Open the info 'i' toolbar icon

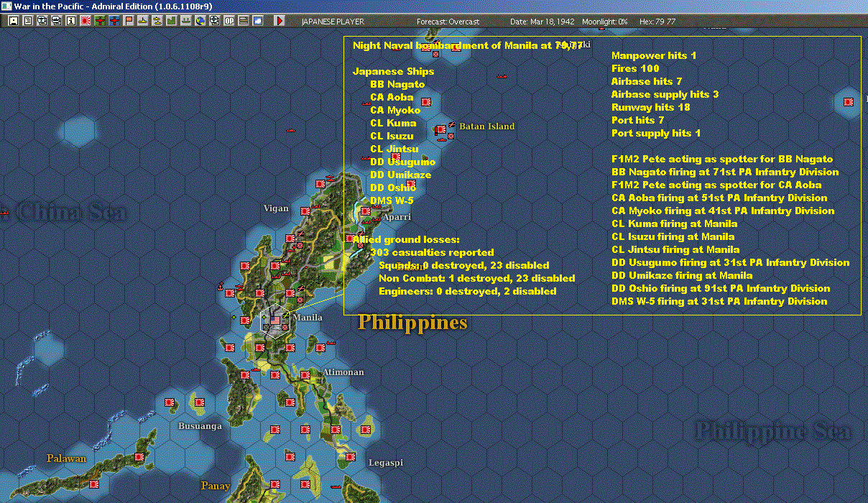(x=71, y=21)
